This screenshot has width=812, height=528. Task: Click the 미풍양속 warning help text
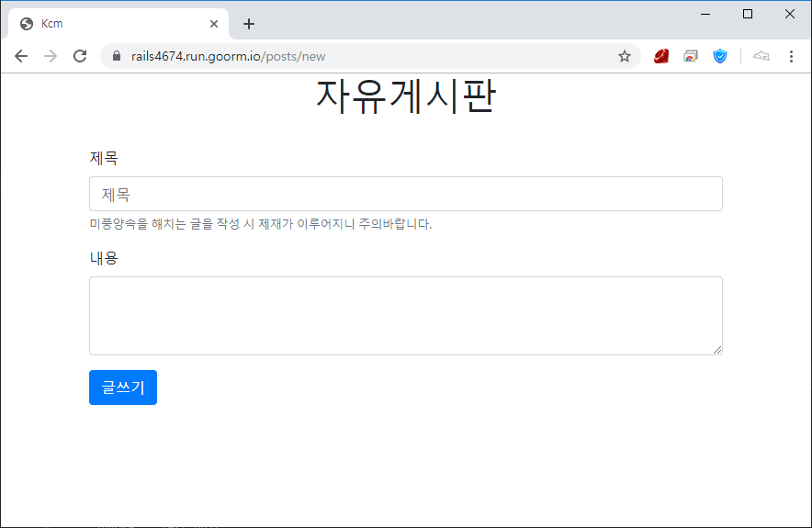[261, 224]
